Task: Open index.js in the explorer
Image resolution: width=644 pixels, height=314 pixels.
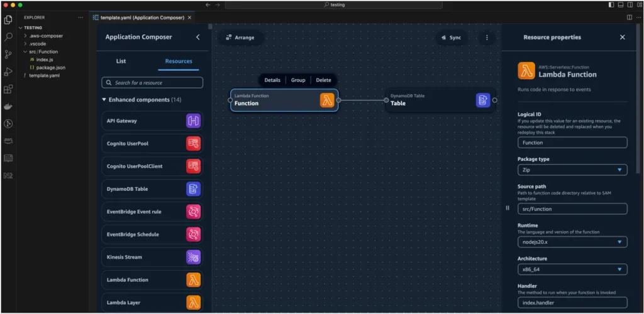Action: point(45,60)
